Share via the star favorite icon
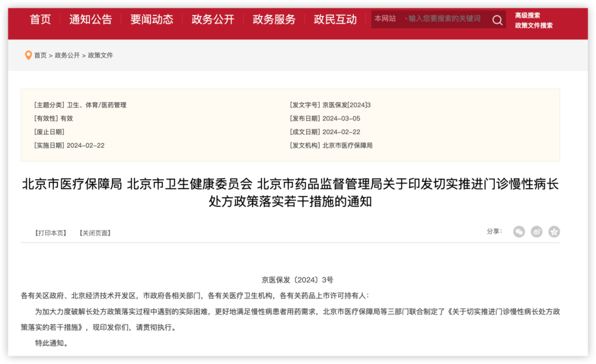The image size is (596, 364). (x=554, y=232)
